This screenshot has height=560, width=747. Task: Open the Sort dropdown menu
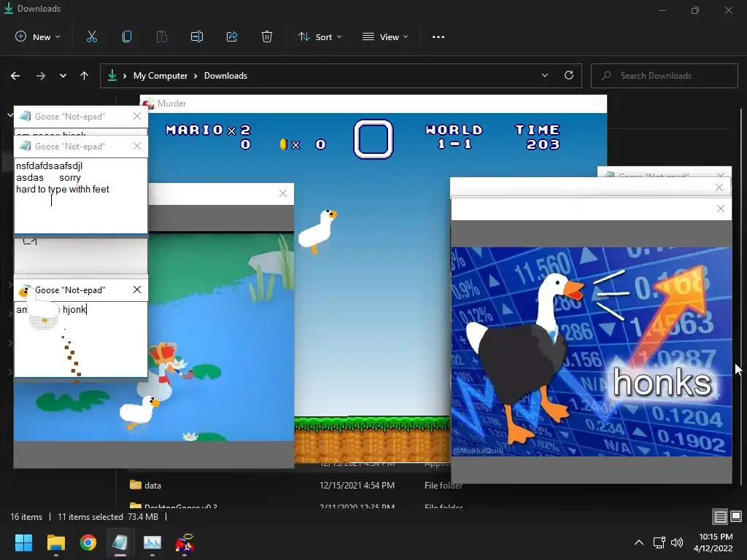(320, 36)
